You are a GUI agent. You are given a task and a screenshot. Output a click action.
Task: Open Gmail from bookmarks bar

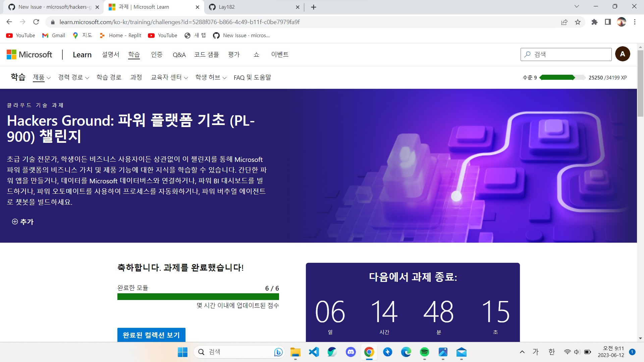coord(53,35)
